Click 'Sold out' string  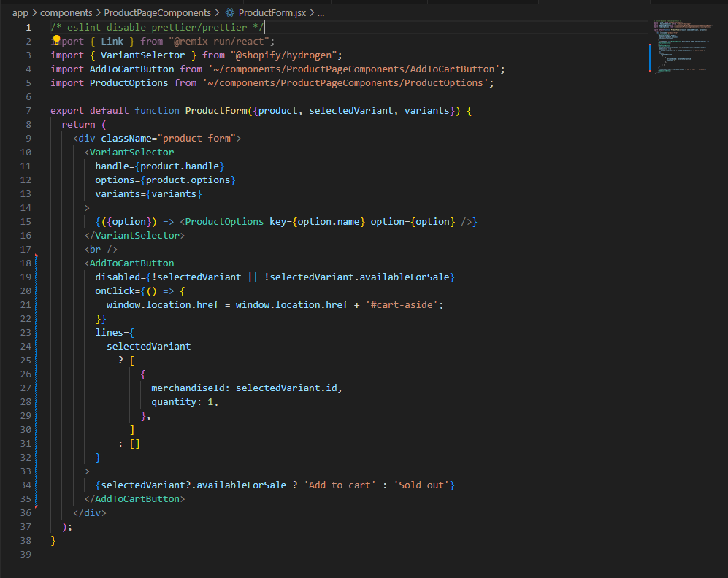click(421, 486)
